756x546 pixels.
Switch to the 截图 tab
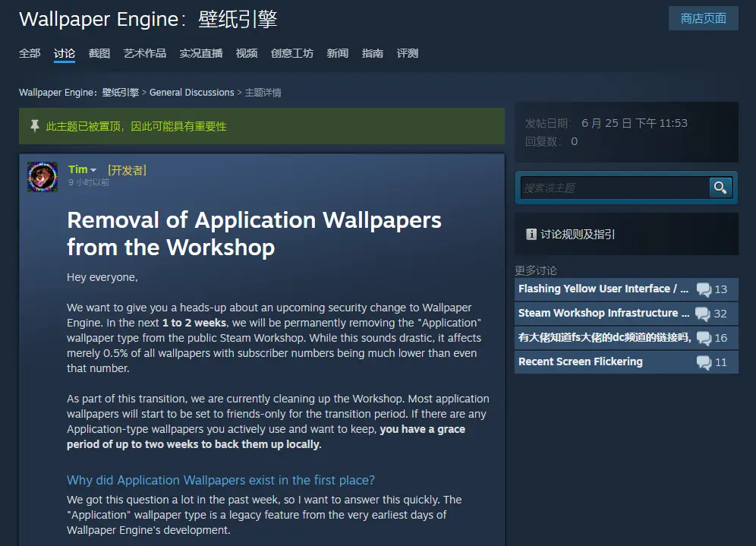(99, 53)
